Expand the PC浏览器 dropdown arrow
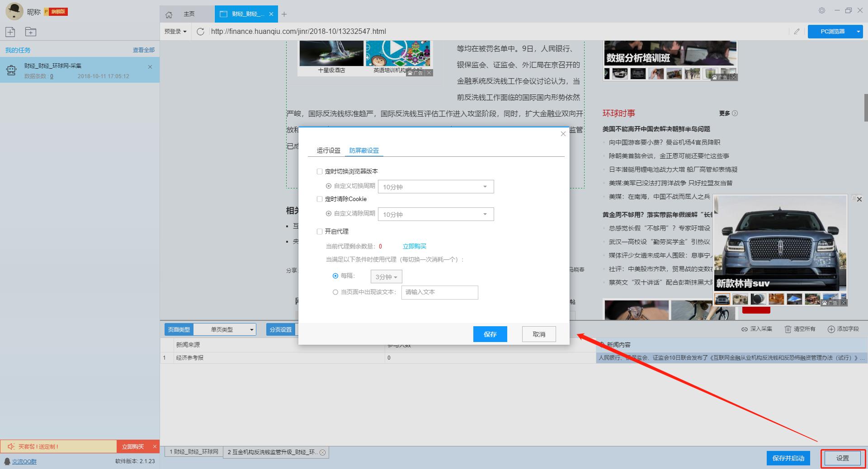 pyautogui.click(x=858, y=31)
